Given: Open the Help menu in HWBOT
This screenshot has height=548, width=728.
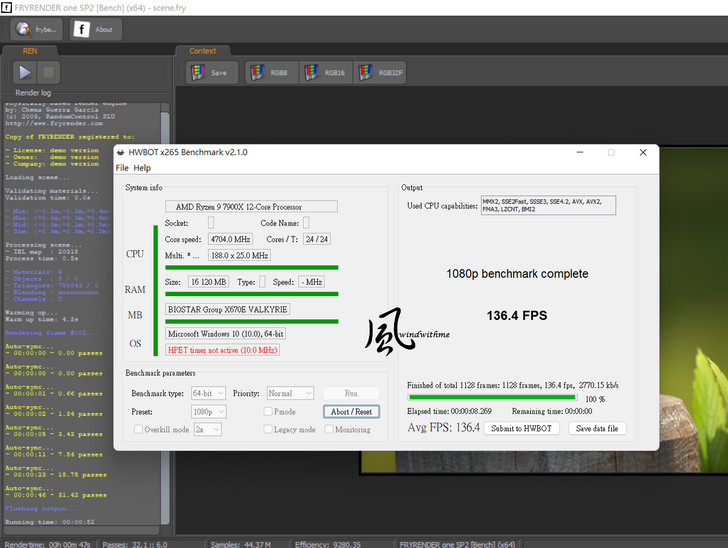Looking at the screenshot, I should click(x=142, y=168).
